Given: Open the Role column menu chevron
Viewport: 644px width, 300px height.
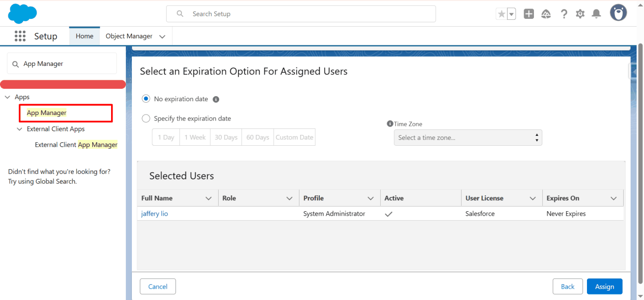Looking at the screenshot, I should pyautogui.click(x=290, y=198).
